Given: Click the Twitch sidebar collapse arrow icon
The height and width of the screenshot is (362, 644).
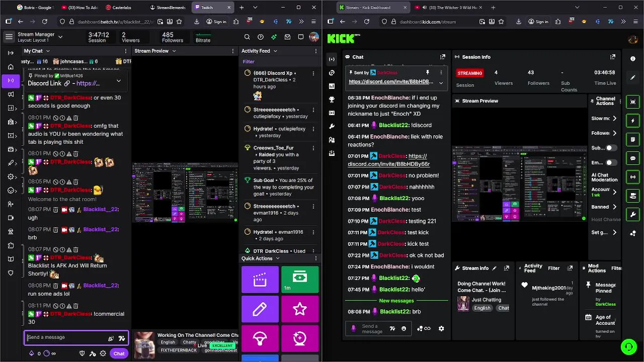Looking at the screenshot, I should click(11, 53).
